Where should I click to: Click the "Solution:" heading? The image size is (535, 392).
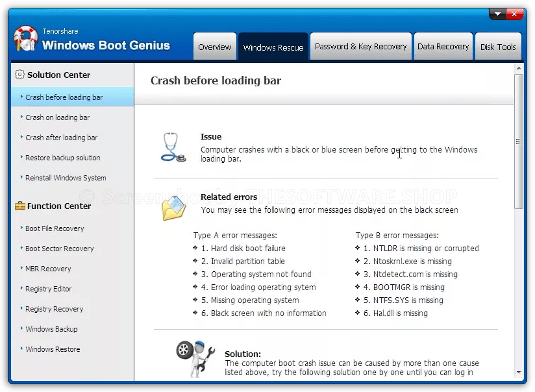click(243, 354)
